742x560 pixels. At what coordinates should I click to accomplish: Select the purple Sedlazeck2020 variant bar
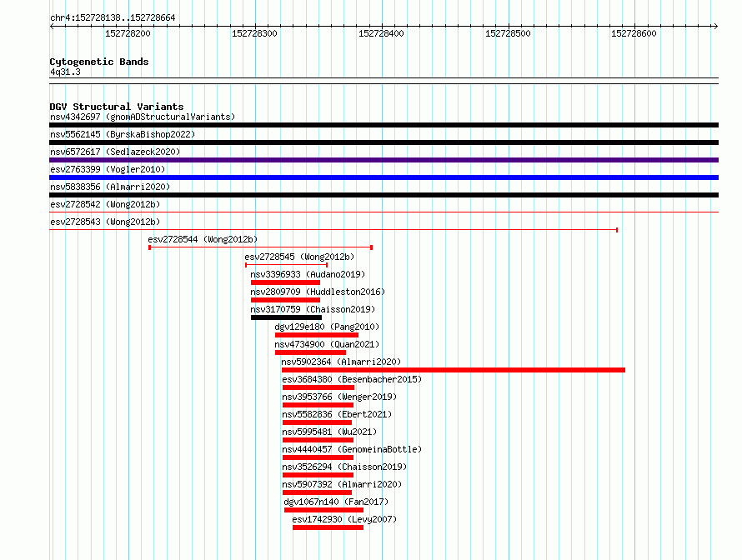pos(384,160)
